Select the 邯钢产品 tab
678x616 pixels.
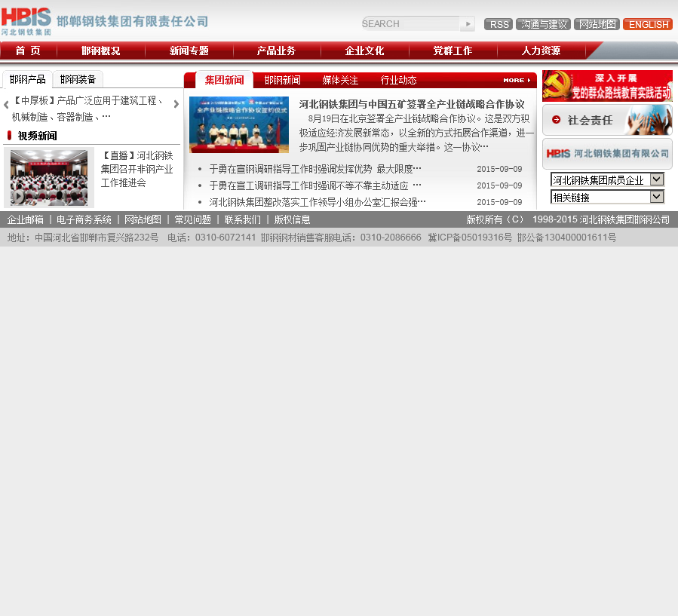point(28,79)
